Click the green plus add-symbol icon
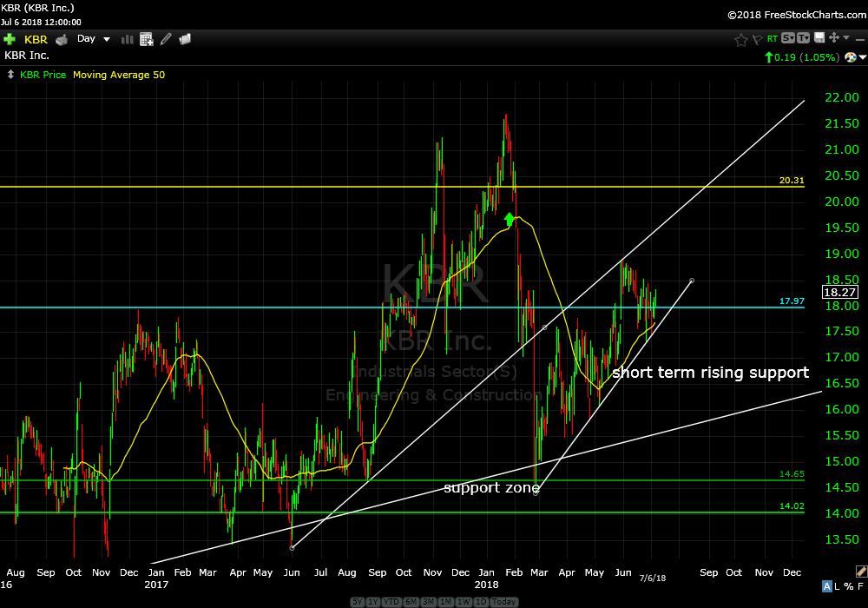The image size is (868, 608). (10, 39)
